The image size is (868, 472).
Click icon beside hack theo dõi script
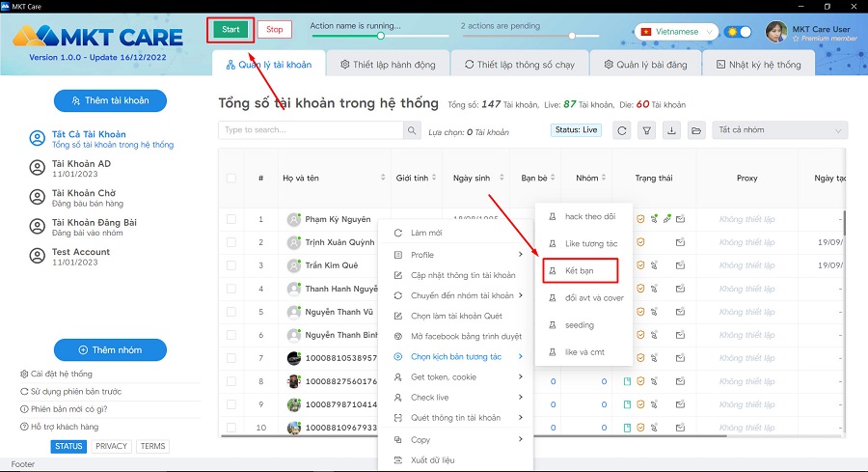[553, 216]
